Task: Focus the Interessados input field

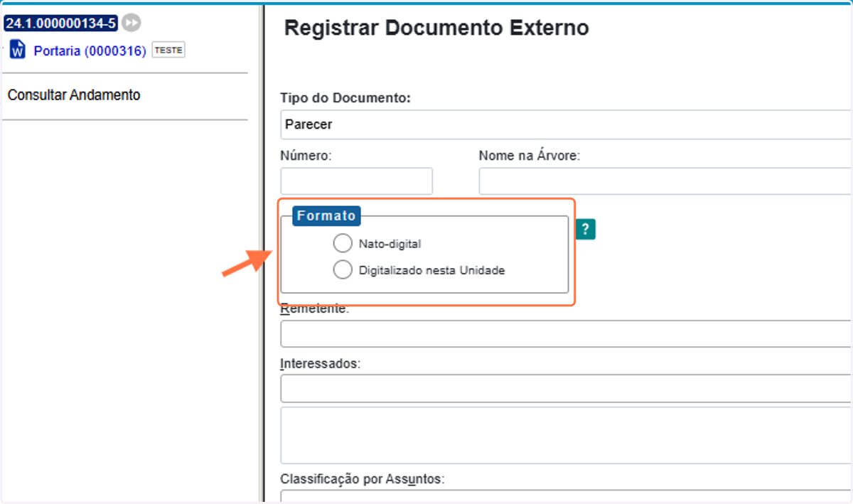Action: pos(567,389)
